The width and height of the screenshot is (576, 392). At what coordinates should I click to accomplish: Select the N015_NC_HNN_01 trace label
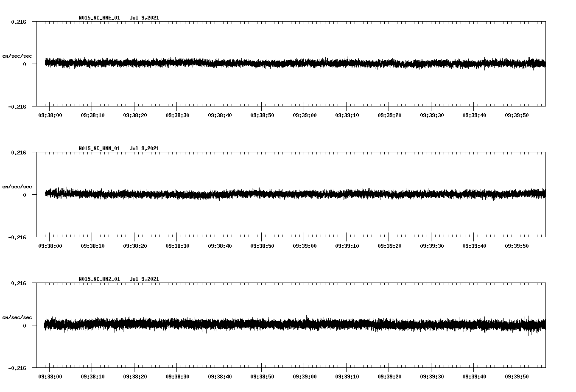99,148
